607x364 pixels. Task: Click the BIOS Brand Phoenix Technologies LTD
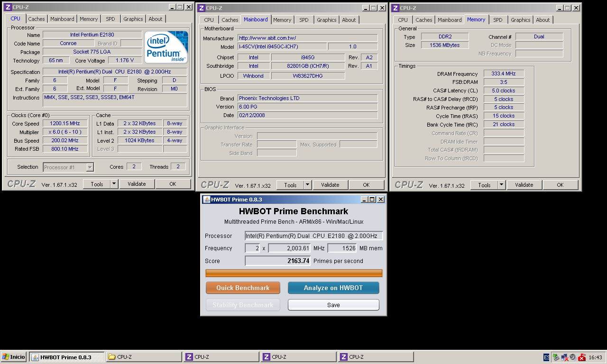click(x=307, y=98)
